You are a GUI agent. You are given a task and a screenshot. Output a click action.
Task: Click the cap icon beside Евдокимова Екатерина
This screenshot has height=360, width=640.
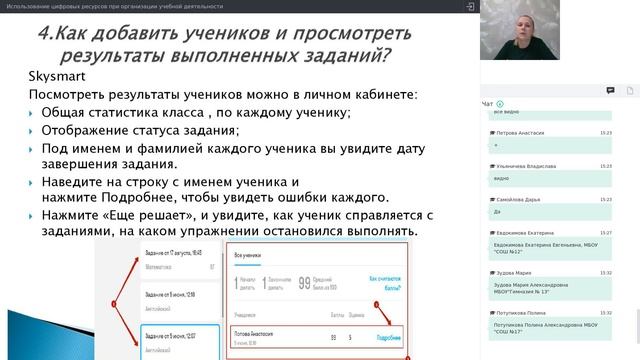coord(492,233)
